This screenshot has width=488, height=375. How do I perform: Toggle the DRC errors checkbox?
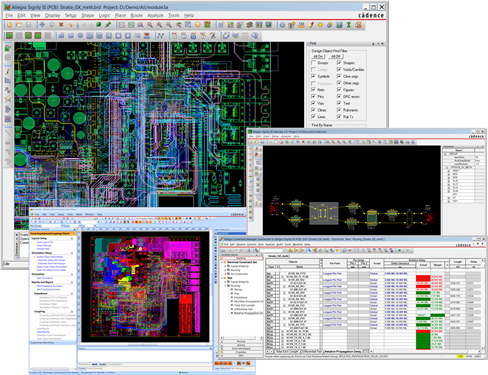(x=339, y=96)
